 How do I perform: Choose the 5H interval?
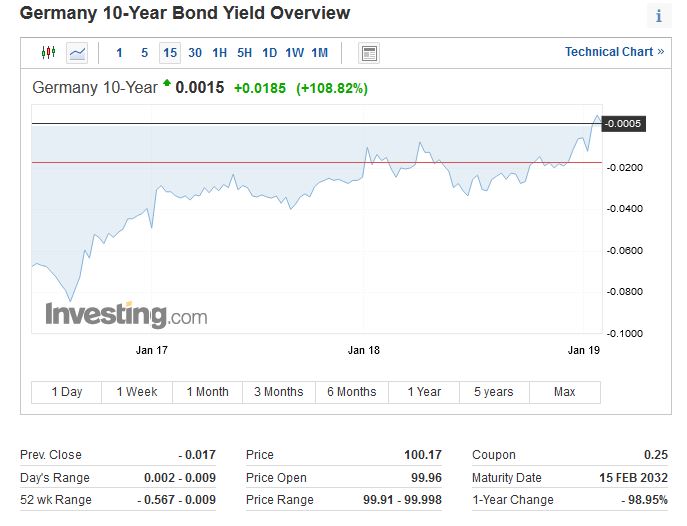244,53
